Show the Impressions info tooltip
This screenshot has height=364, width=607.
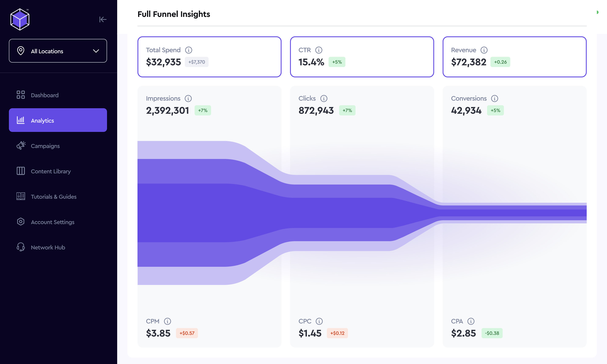click(188, 98)
